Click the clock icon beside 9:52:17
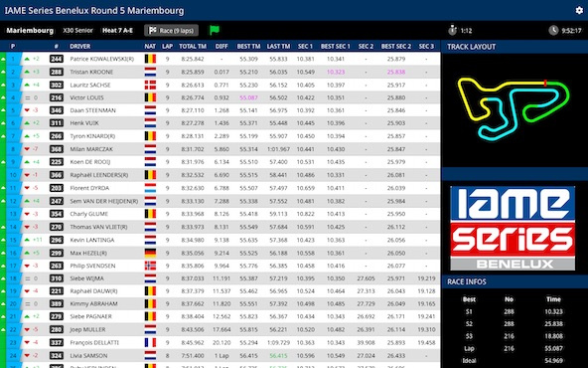Viewport: 588px width, 368px height. 553,31
